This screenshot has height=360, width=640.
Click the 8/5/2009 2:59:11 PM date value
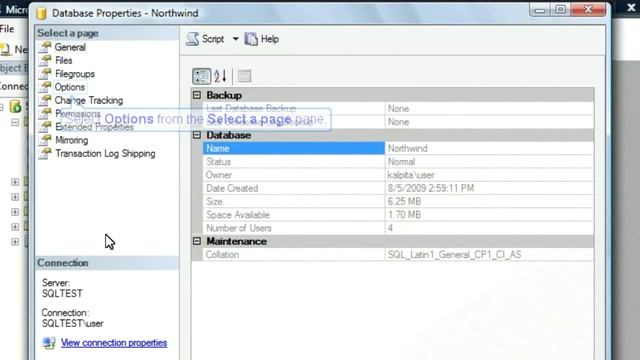[x=431, y=188]
